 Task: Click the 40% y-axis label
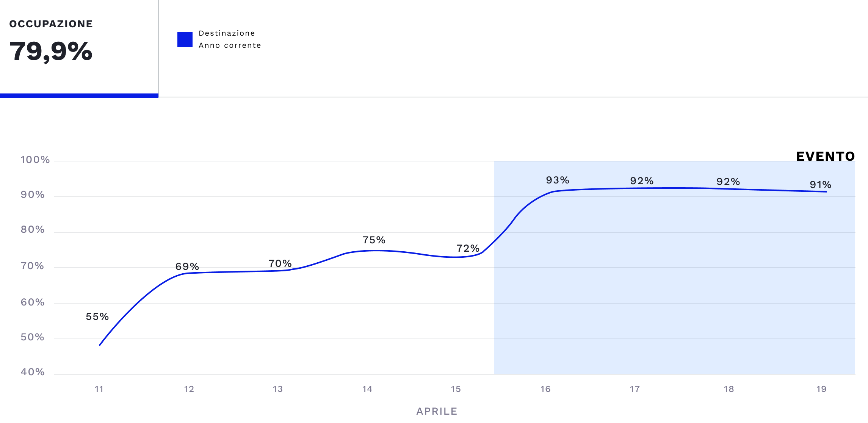[x=33, y=372]
